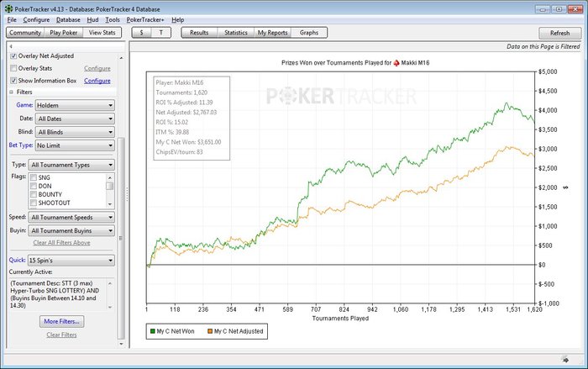Check the SHOOTOUT flag
588x369 pixels.
click(34, 203)
